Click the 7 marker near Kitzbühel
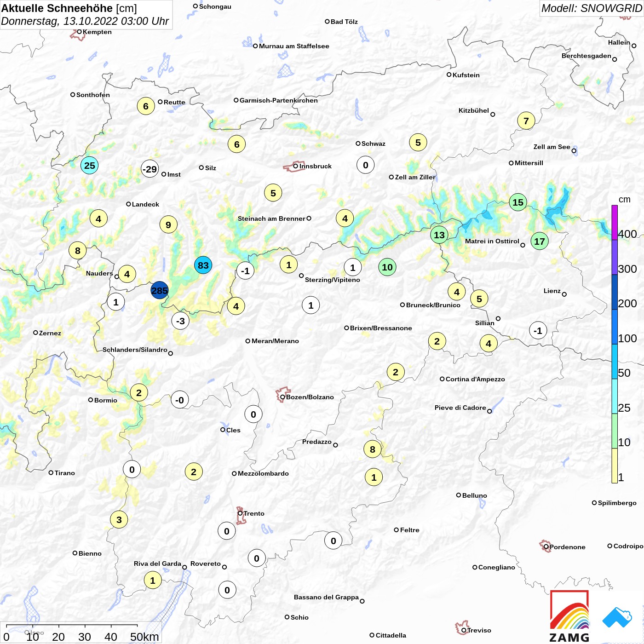Image resolution: width=644 pixels, height=644 pixels. [x=526, y=121]
